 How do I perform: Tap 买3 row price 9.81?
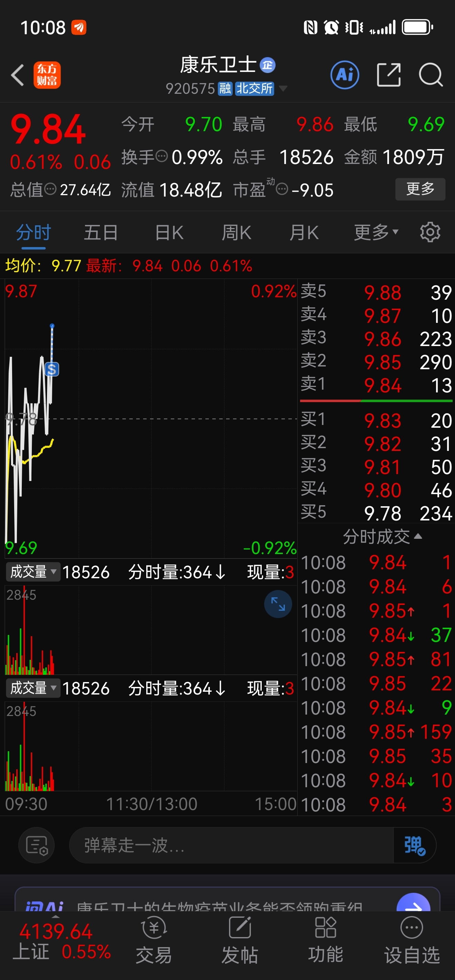pos(382,467)
